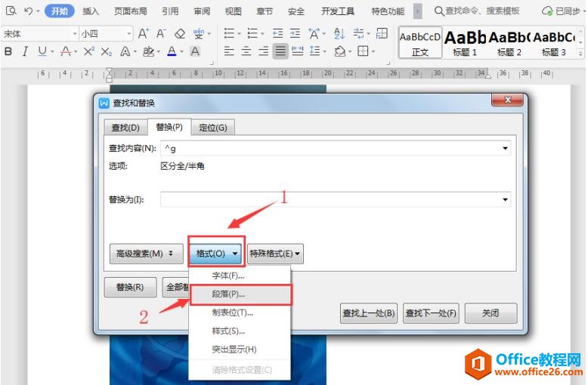Apply Superscript formatting
The width and height of the screenshot is (588, 385).
(89, 51)
